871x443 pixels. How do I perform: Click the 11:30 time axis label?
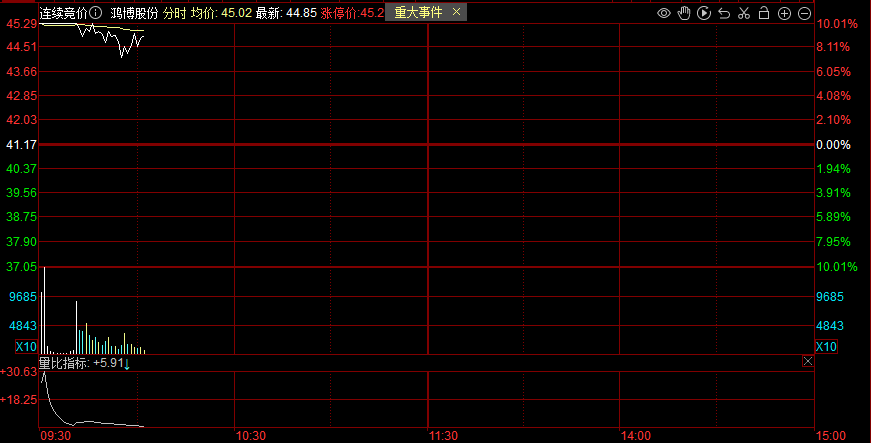coord(443,436)
